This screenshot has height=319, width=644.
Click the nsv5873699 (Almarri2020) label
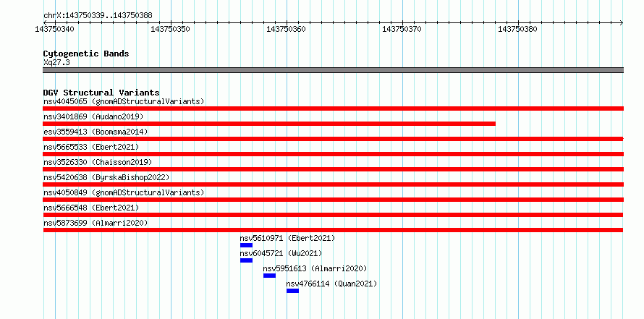tap(96, 223)
